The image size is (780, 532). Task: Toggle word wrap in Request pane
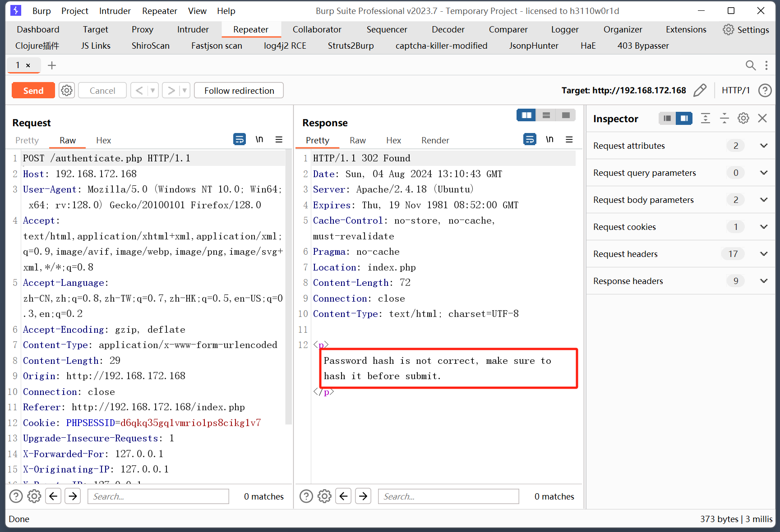coord(240,139)
